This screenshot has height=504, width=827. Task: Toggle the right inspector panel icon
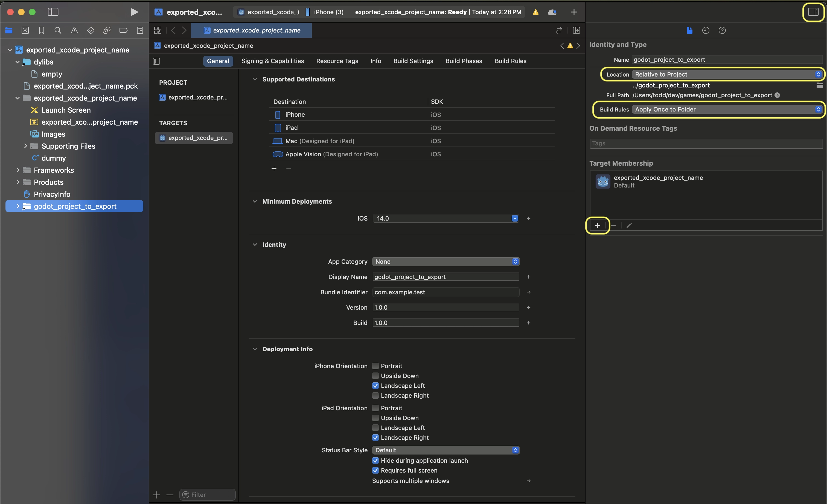click(x=813, y=12)
